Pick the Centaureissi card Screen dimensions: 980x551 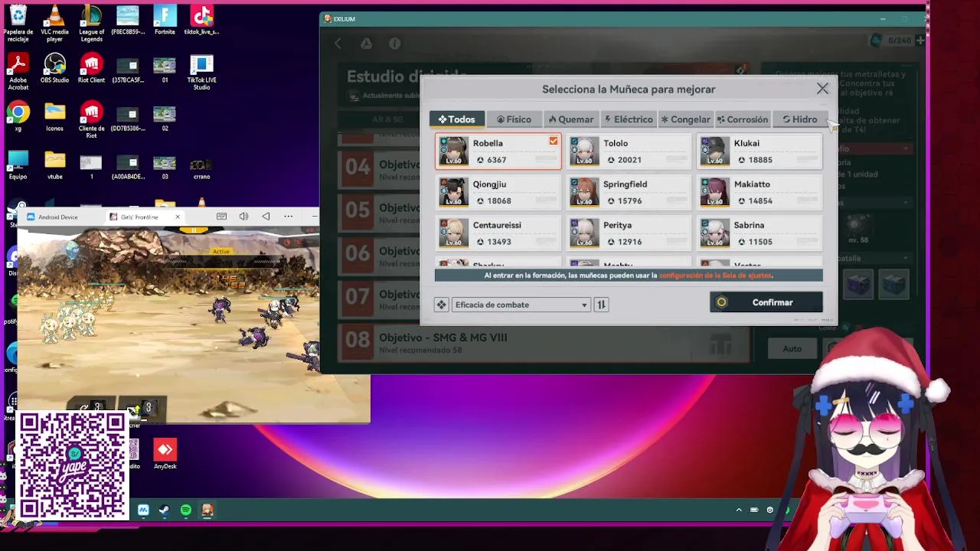coord(498,233)
